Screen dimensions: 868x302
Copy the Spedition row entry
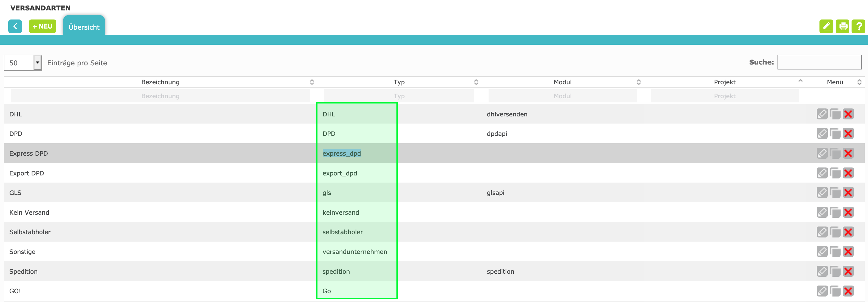[x=835, y=271]
